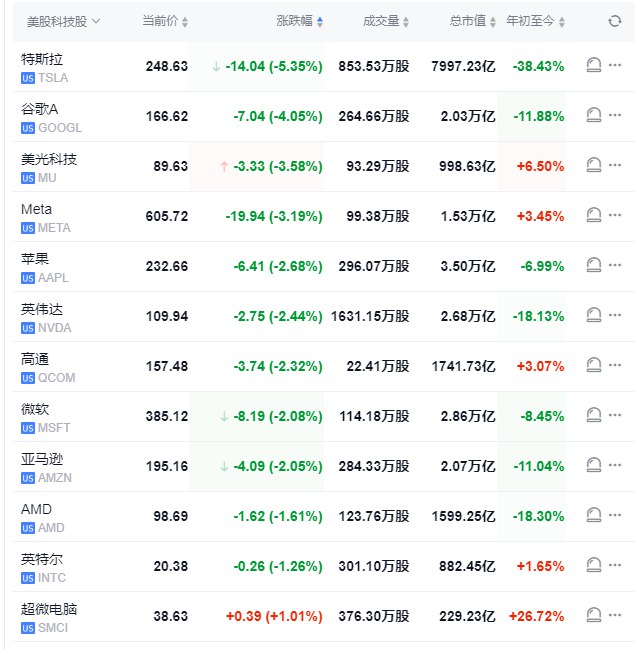Click the INTC ticker symbol
Screen dimensions: 635x650
click(x=52, y=578)
